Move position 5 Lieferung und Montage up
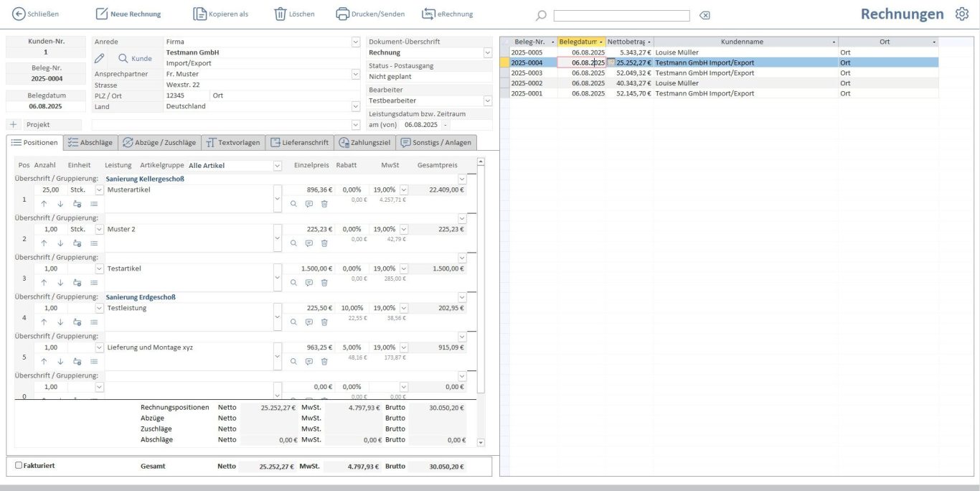The width and height of the screenshot is (980, 491). point(44,362)
